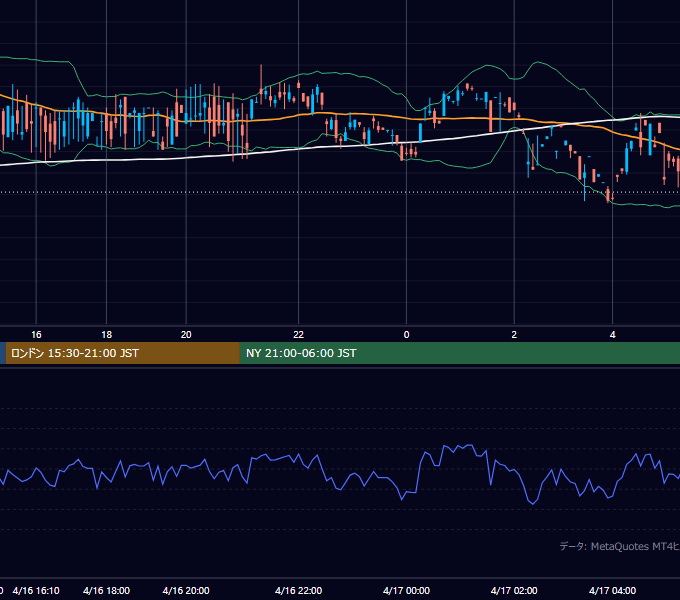
Task: Click the 4/16 20:00 timestamp label
Action: coord(186,590)
